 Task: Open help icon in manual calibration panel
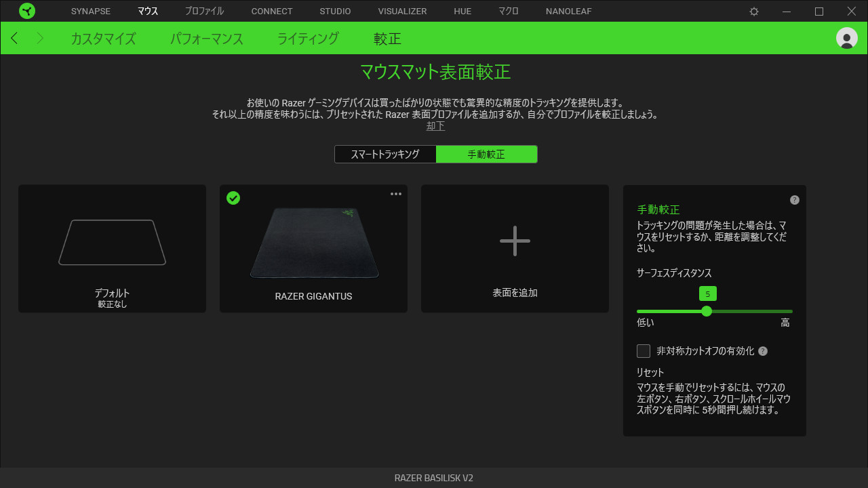tap(795, 200)
